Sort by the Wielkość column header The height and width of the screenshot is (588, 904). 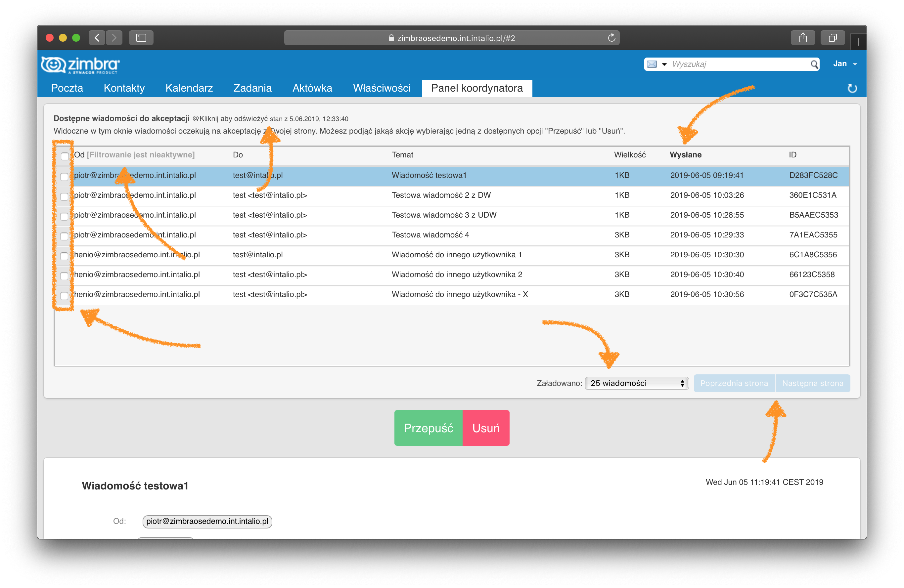tap(630, 155)
